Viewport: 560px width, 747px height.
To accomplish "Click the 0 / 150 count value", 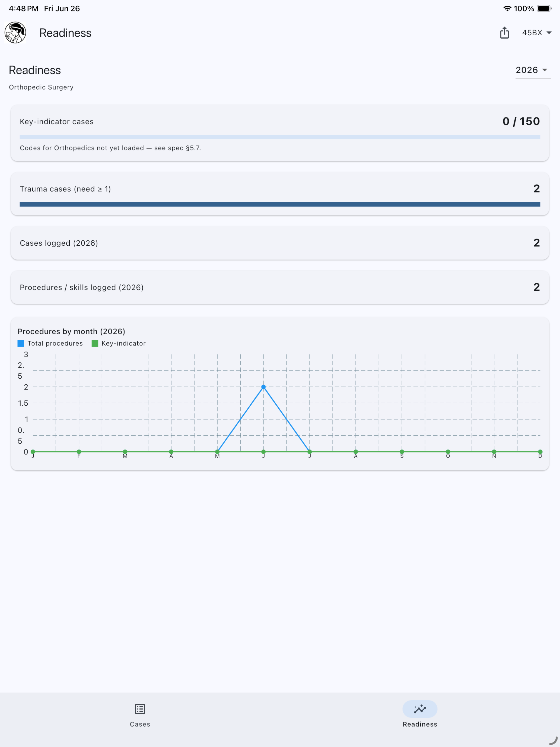I will (521, 121).
